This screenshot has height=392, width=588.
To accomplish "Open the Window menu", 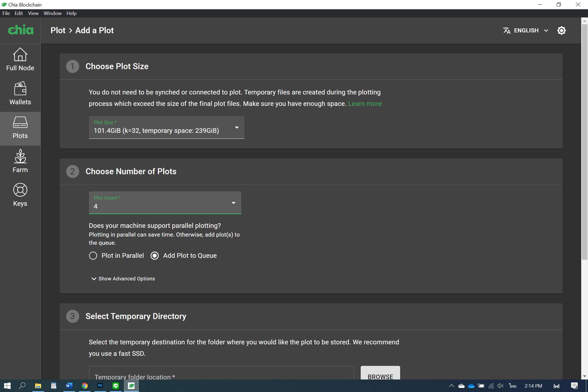I will point(53,13).
